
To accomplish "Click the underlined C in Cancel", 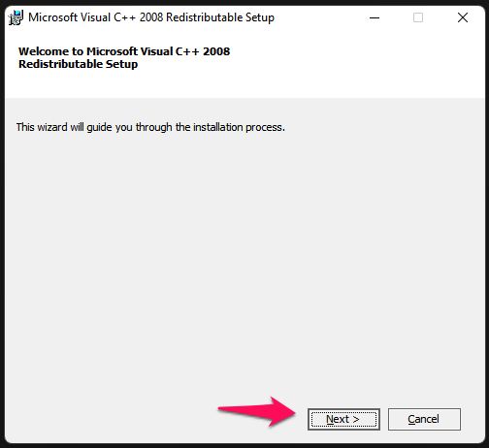I will click(x=411, y=419).
